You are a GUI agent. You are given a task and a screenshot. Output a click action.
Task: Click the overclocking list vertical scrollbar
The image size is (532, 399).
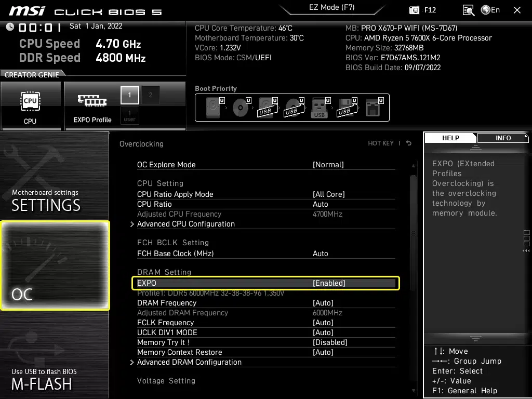click(x=413, y=234)
